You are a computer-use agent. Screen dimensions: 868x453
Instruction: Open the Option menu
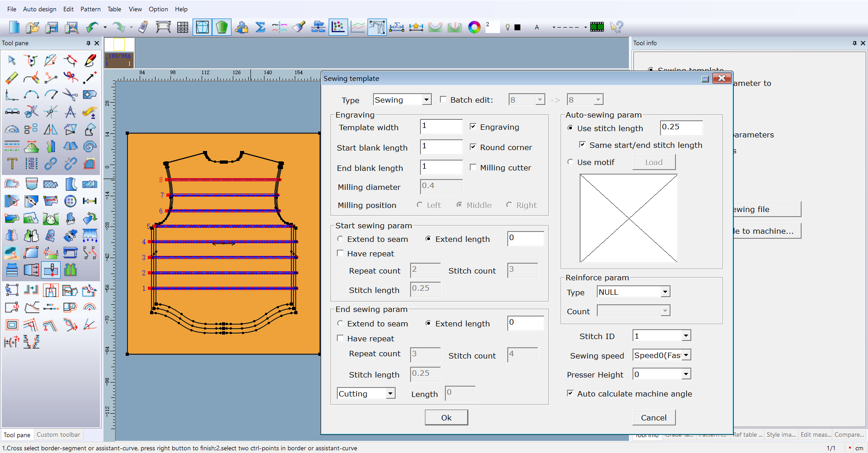click(x=158, y=9)
